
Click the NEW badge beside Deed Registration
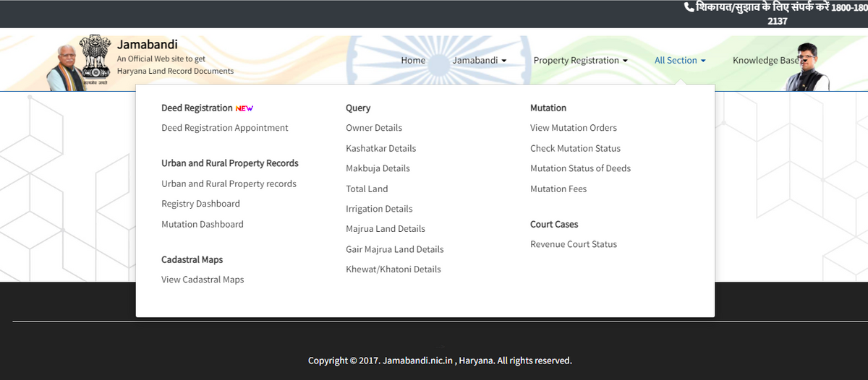tap(244, 108)
